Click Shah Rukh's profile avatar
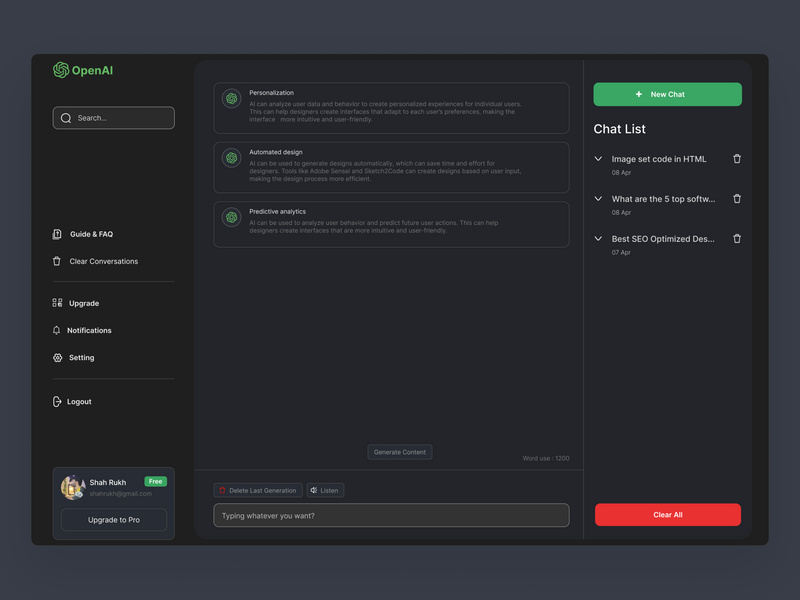The width and height of the screenshot is (800, 600). pos(72,487)
